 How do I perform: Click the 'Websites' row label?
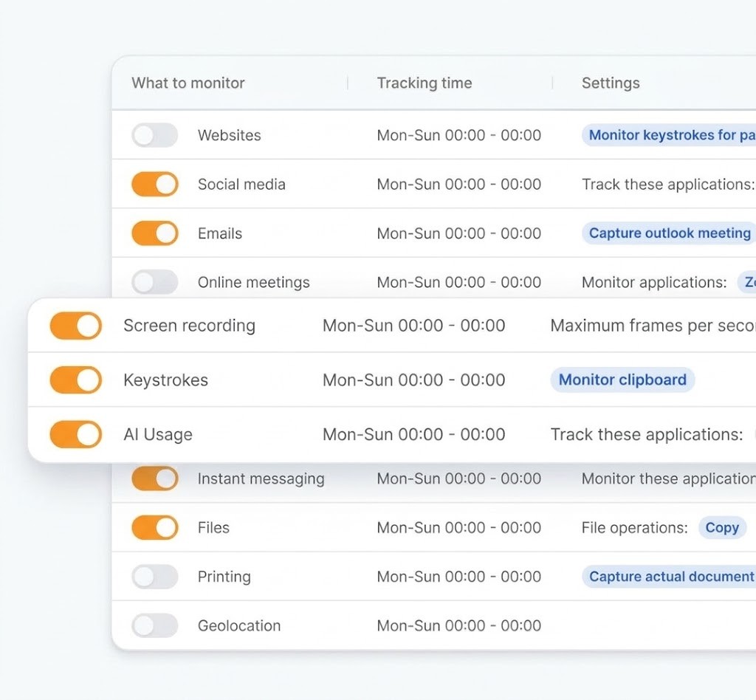point(229,135)
